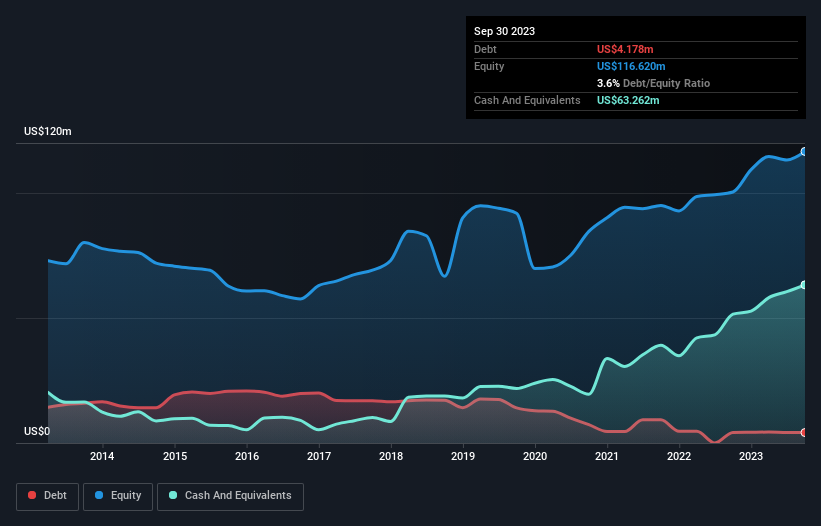
Task: Click the US$4.178m debt value
Action: pyautogui.click(x=625, y=49)
